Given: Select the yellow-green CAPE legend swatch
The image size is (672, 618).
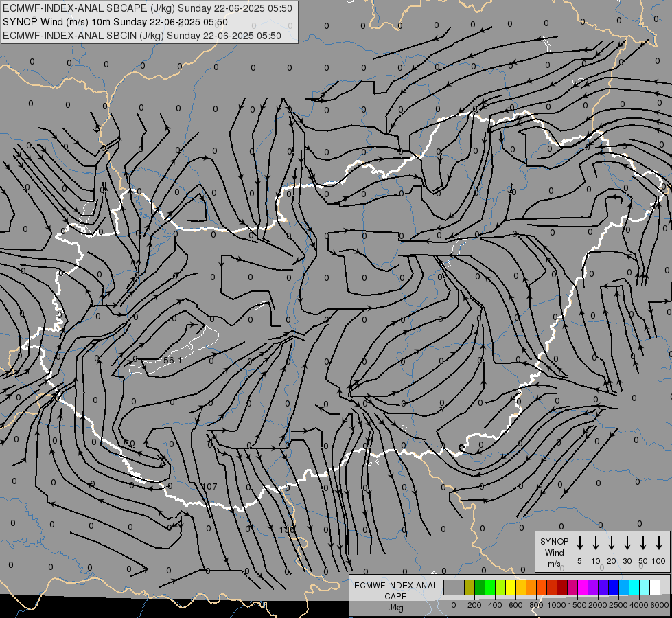Looking at the screenshot, I should (500, 587).
